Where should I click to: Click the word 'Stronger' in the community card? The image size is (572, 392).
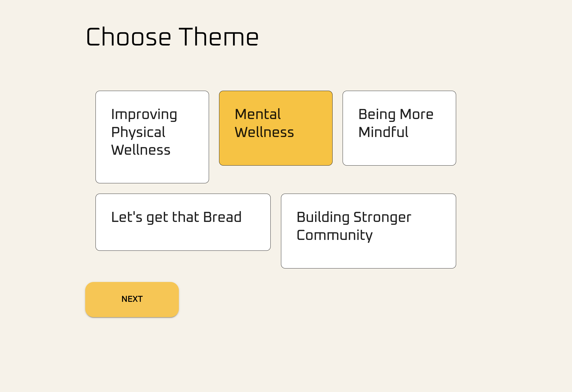(x=382, y=218)
